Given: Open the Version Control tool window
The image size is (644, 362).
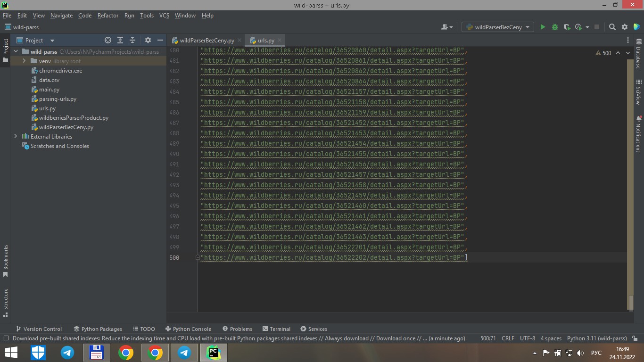Looking at the screenshot, I should (39, 329).
